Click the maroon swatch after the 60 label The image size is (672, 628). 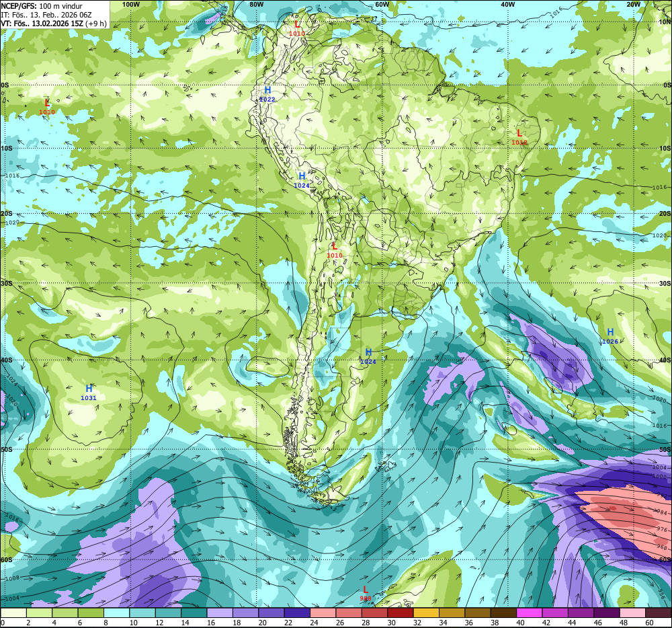pyautogui.click(x=658, y=613)
